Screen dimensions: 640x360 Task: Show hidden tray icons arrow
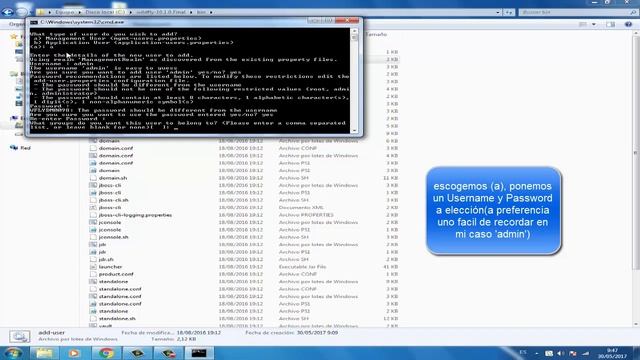(x=537, y=353)
